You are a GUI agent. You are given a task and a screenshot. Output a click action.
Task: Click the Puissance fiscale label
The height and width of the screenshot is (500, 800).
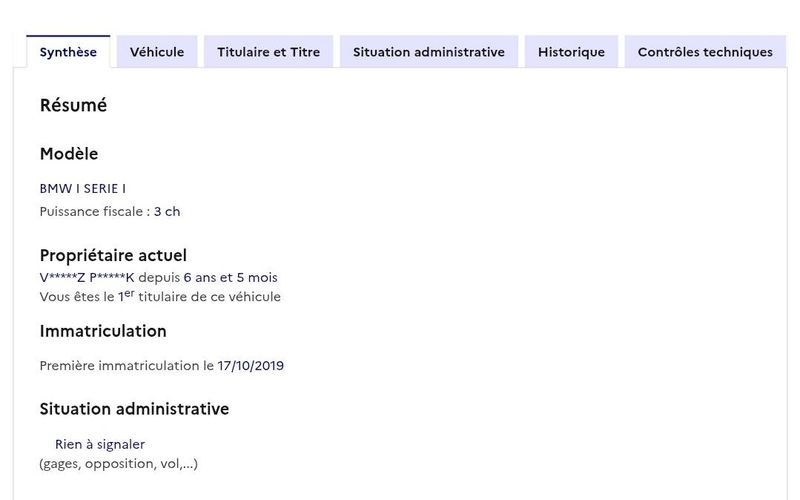tap(94, 211)
